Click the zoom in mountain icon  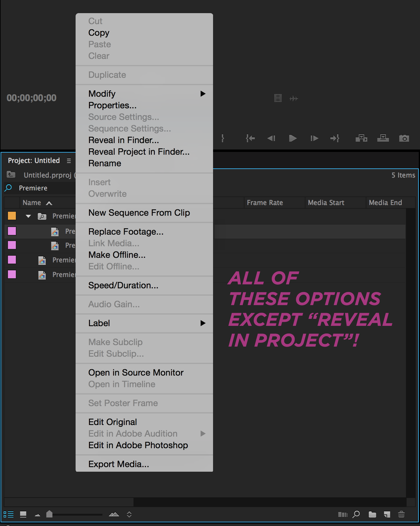114,514
